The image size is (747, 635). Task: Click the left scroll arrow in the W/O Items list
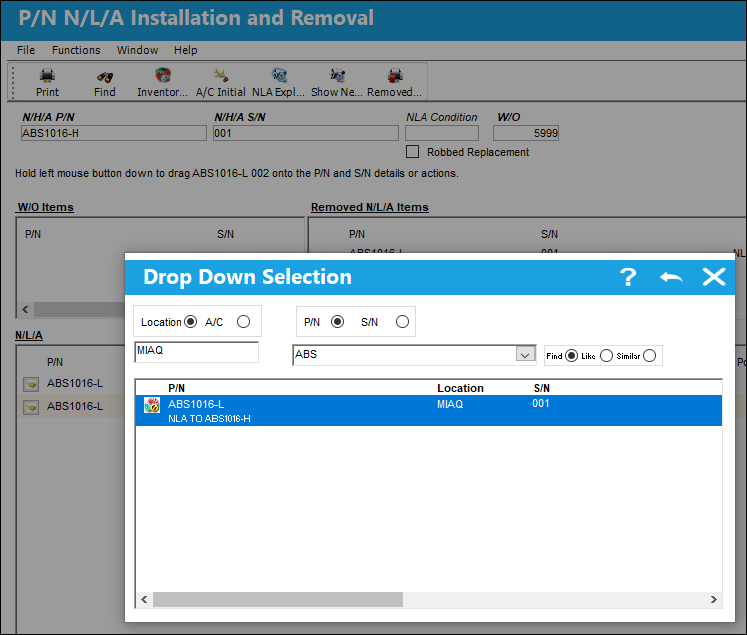[x=25, y=310]
